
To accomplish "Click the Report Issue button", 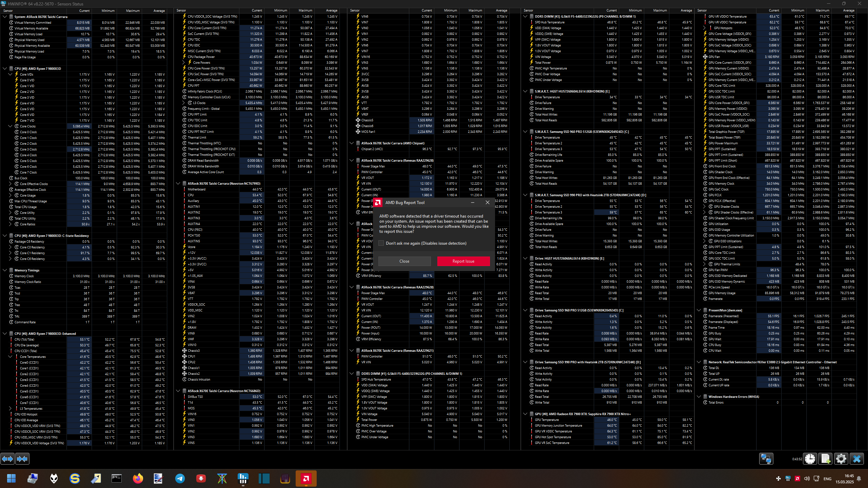I will (463, 261).
